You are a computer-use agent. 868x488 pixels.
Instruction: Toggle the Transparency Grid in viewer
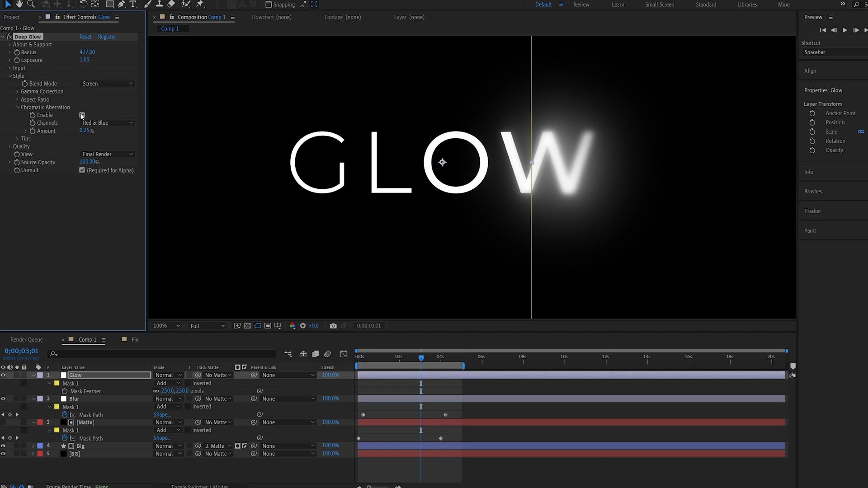click(x=247, y=326)
